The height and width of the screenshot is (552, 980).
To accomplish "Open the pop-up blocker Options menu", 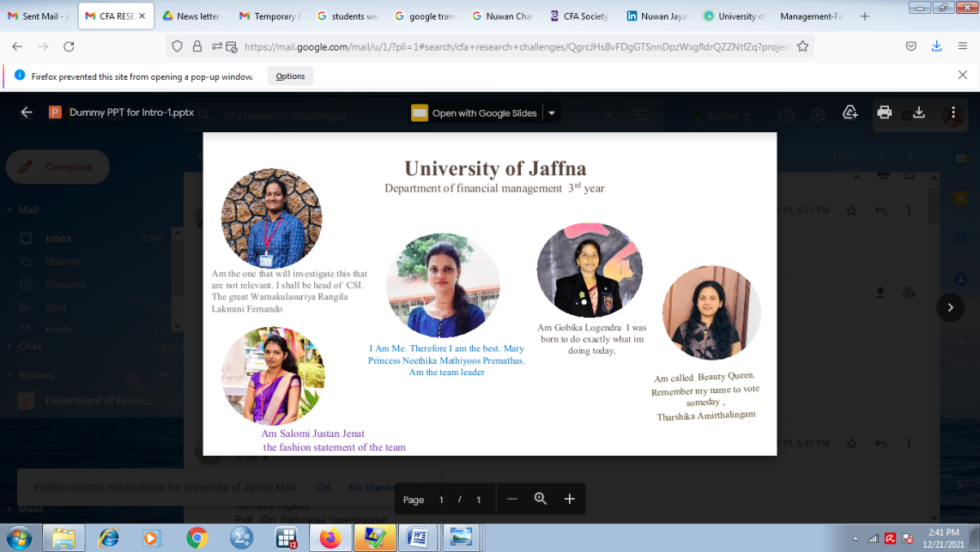I will 290,76.
